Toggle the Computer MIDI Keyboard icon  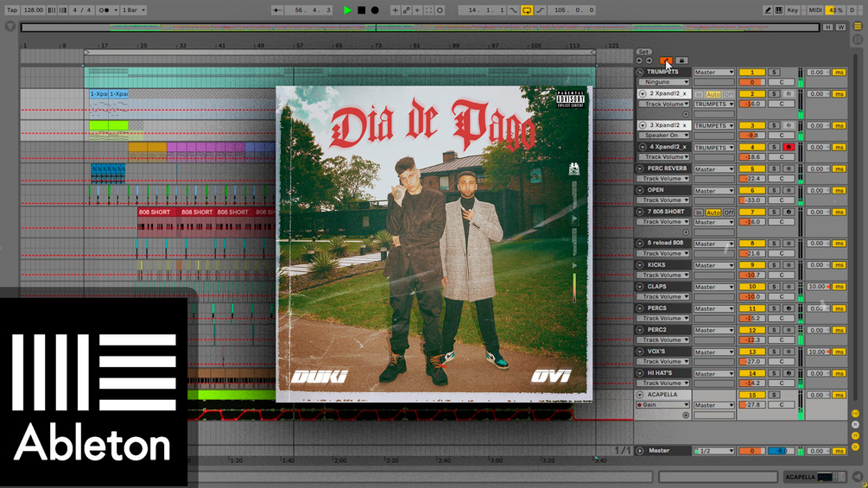(779, 10)
